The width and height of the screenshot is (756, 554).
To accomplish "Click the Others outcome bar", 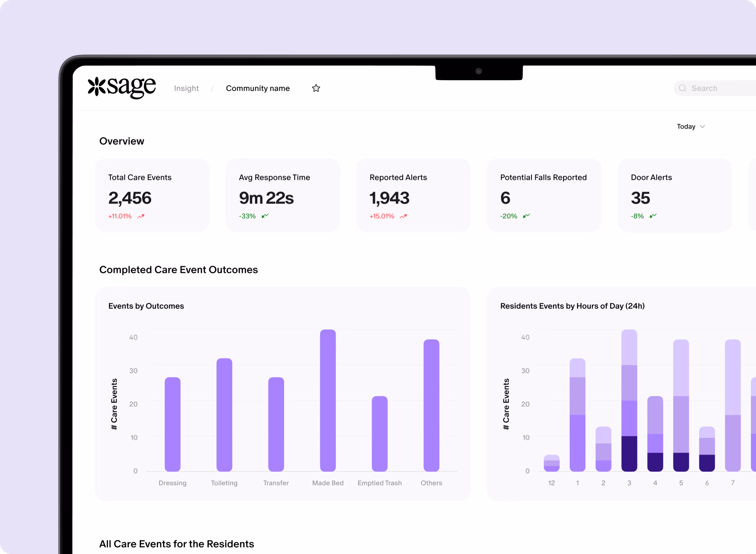I will click(x=431, y=405).
